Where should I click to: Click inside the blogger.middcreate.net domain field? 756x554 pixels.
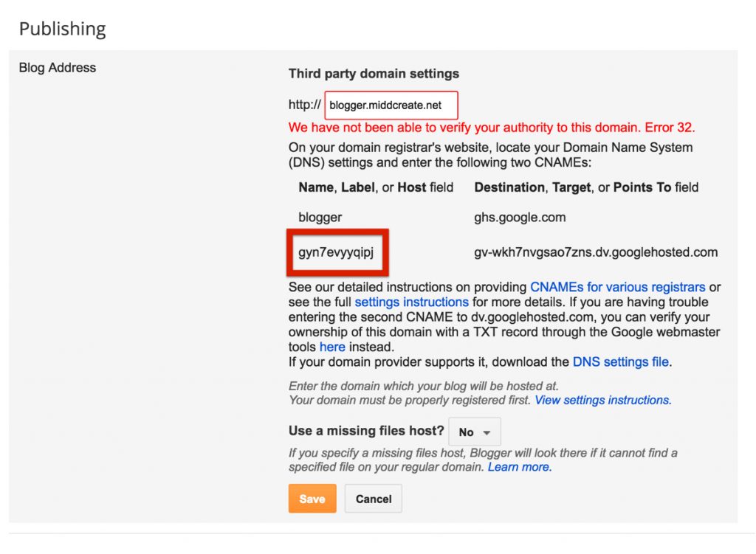pos(391,105)
